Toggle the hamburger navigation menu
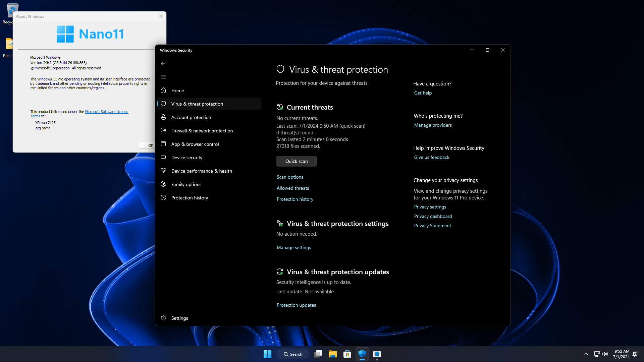This screenshot has height=362, width=644. (163, 77)
